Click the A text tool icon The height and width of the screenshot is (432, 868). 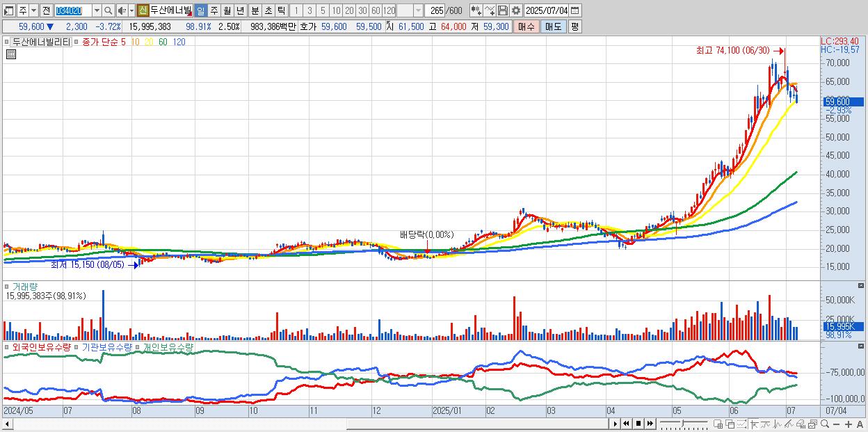tap(860, 424)
